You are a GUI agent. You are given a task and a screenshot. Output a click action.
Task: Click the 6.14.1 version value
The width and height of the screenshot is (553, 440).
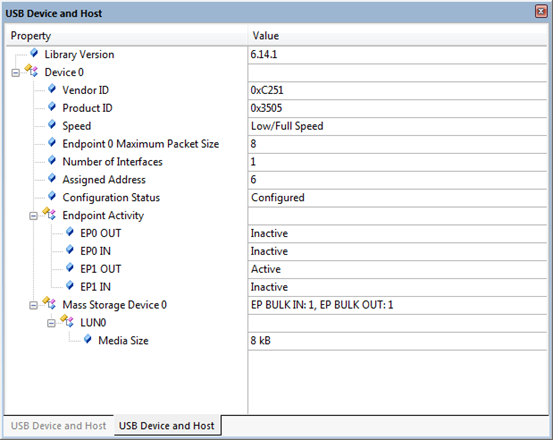[x=264, y=55]
